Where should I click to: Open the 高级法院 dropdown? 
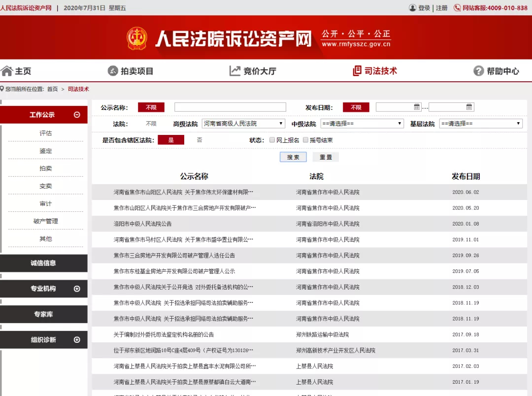[243, 124]
